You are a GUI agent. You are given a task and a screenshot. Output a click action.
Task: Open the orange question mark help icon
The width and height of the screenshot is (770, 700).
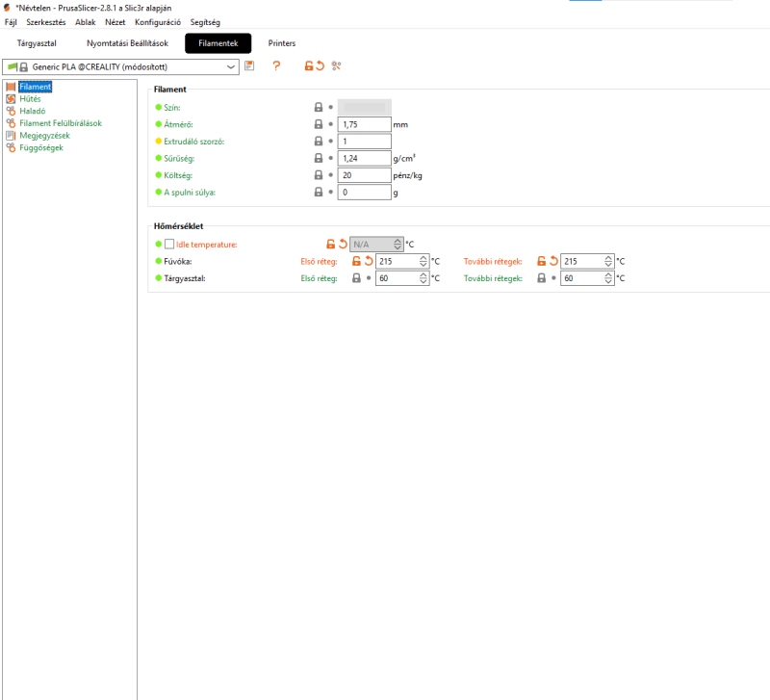(x=276, y=65)
